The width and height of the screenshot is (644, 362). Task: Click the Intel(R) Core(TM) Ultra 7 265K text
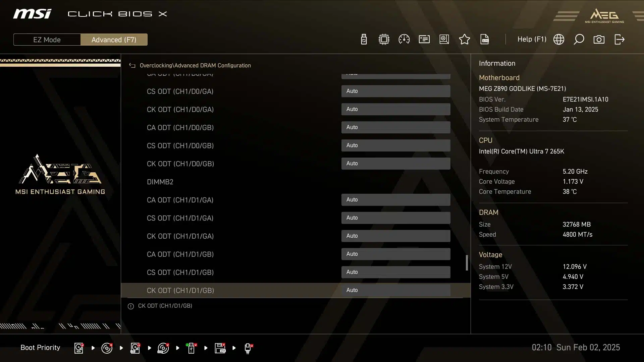click(521, 152)
